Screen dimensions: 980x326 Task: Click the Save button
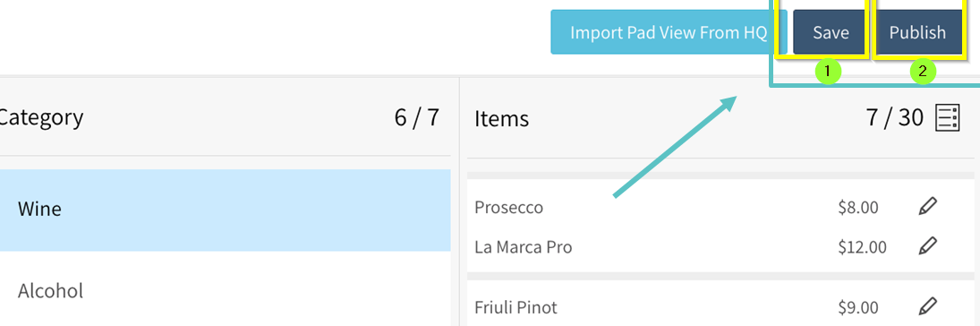(x=830, y=32)
